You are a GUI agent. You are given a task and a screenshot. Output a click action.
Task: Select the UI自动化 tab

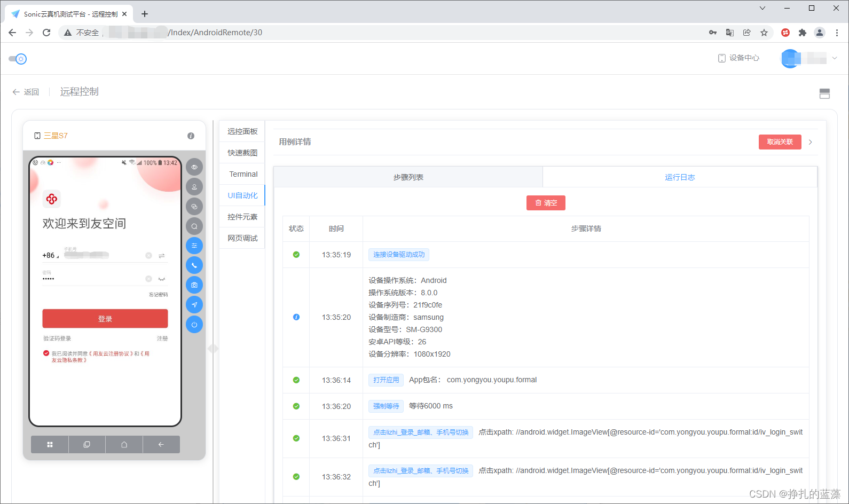tap(242, 195)
